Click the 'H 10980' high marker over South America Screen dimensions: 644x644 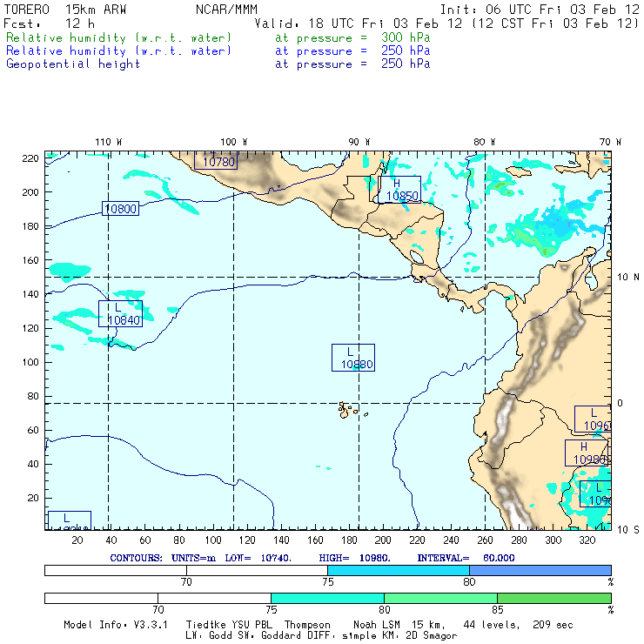pos(587,453)
